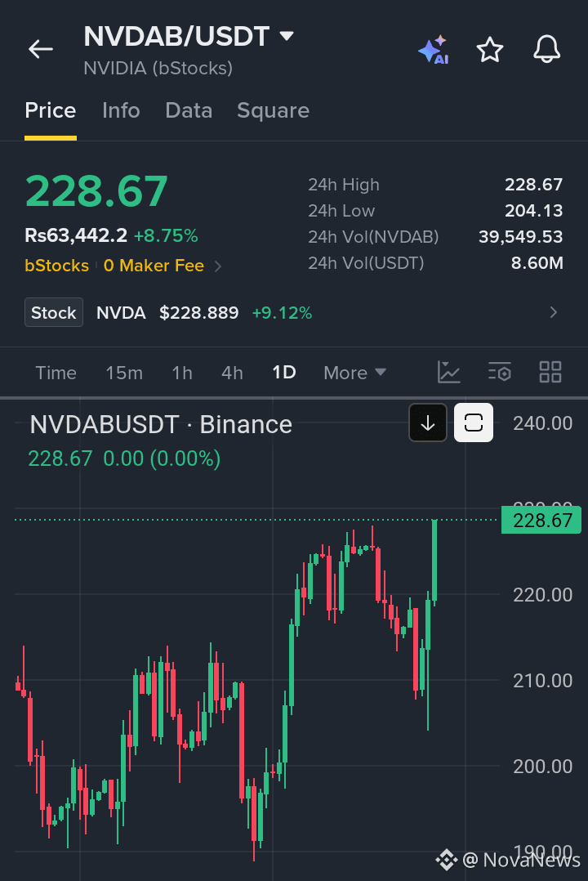Tap the 24h Vol(USDT) value 8.60M

click(537, 263)
